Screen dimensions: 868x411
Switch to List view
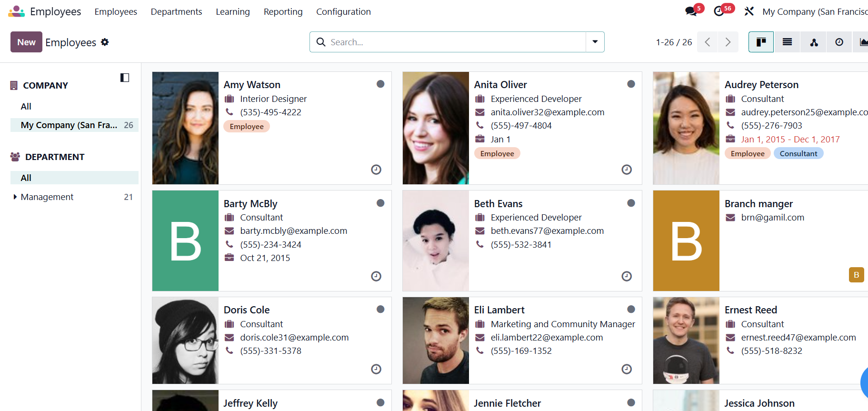coord(787,42)
